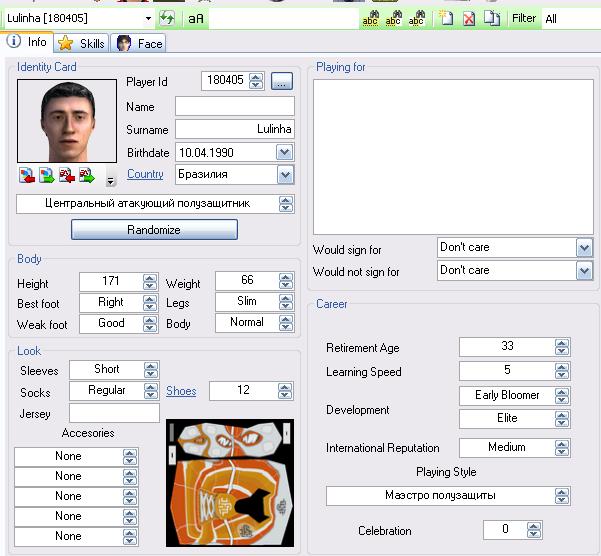
Task: Click the first binoculars abc search icon
Action: click(x=370, y=18)
